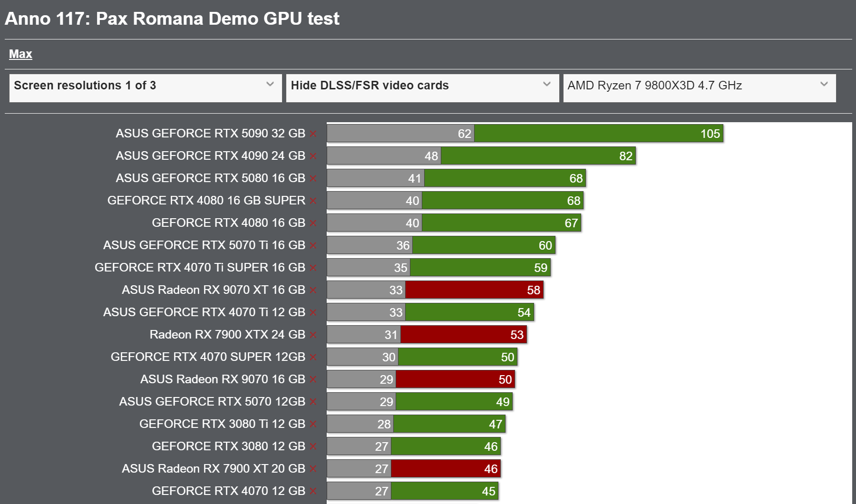Remove ASUS Radeon RX 9070 16 GB via red X
856x504 pixels.
[313, 380]
